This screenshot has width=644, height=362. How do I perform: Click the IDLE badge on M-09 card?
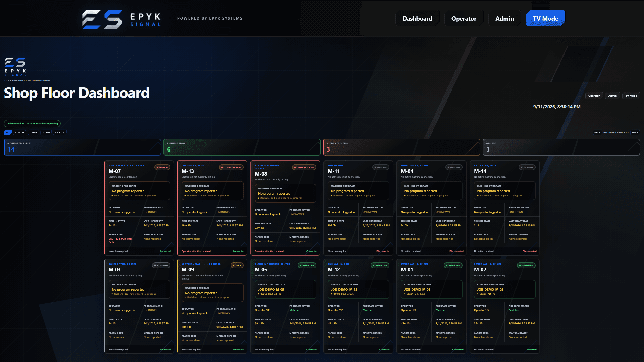point(237,266)
